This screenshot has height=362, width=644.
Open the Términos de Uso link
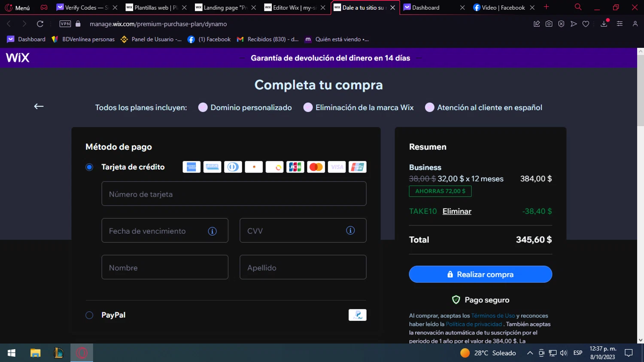[493, 316]
